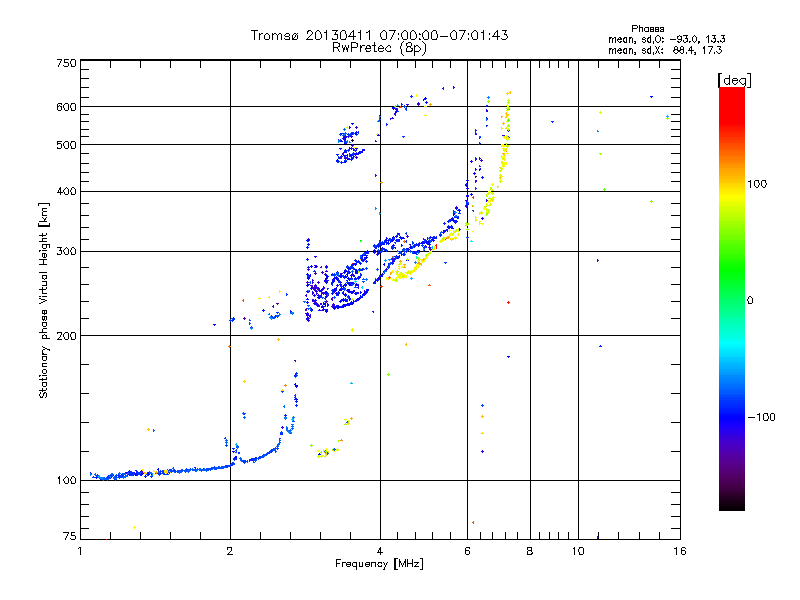Click the colorbar label '-100'
The height and width of the screenshot is (600, 800).
[x=761, y=417]
